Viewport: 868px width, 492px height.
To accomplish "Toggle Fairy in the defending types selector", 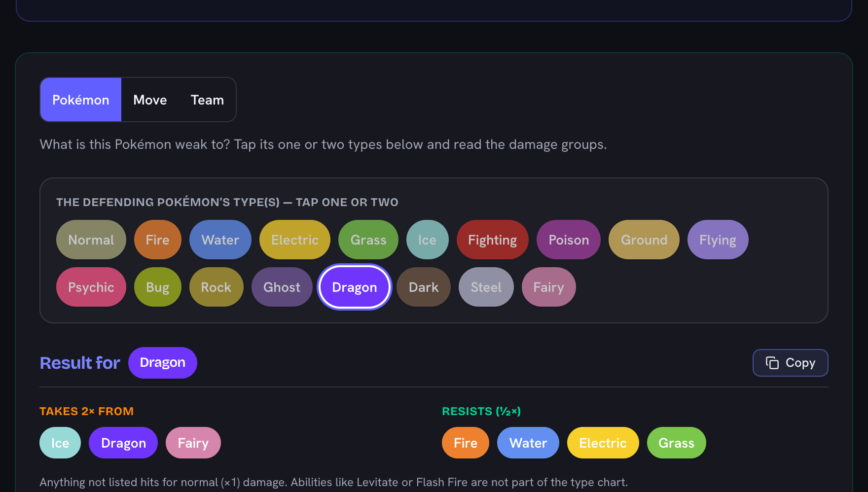I will (x=549, y=287).
